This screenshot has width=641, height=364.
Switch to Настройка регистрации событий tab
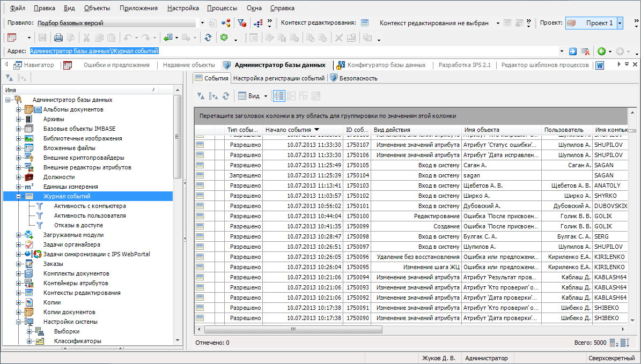click(279, 78)
